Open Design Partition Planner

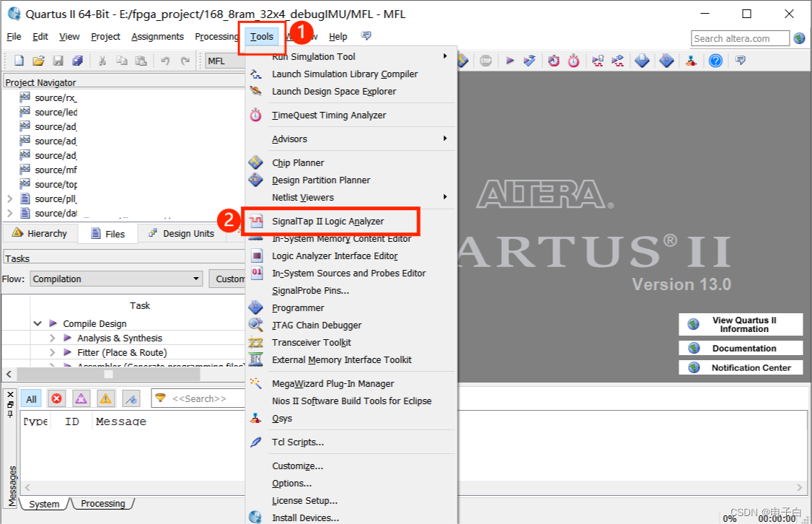click(x=321, y=180)
